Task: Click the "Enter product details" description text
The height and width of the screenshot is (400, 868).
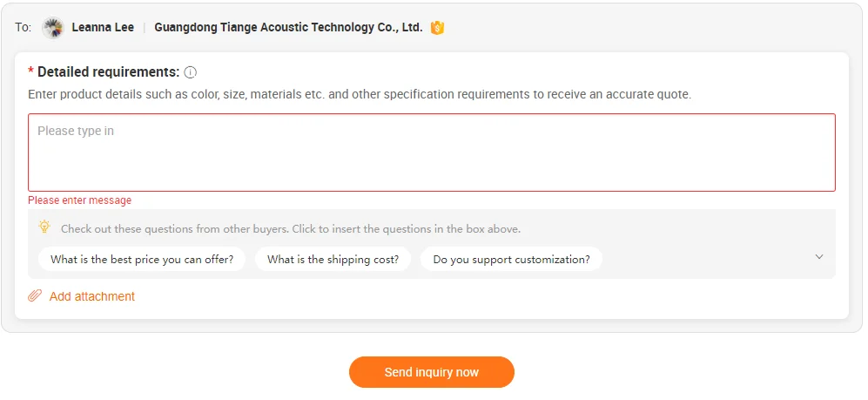Action: [359, 94]
